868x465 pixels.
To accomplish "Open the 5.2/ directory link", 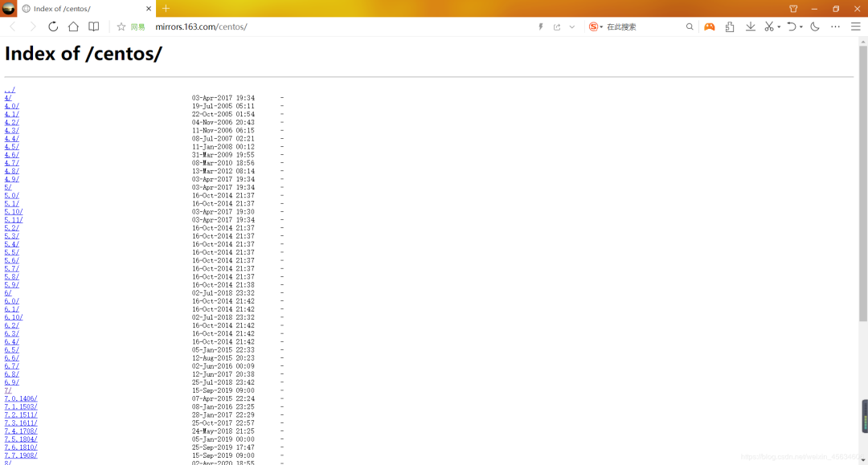I will point(11,228).
